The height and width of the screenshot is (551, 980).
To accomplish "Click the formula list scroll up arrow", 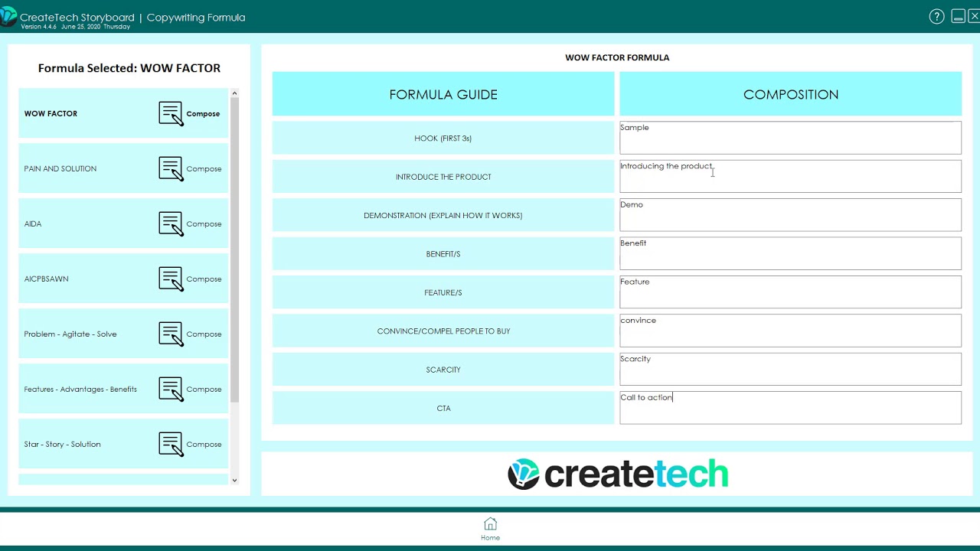I will tap(234, 93).
